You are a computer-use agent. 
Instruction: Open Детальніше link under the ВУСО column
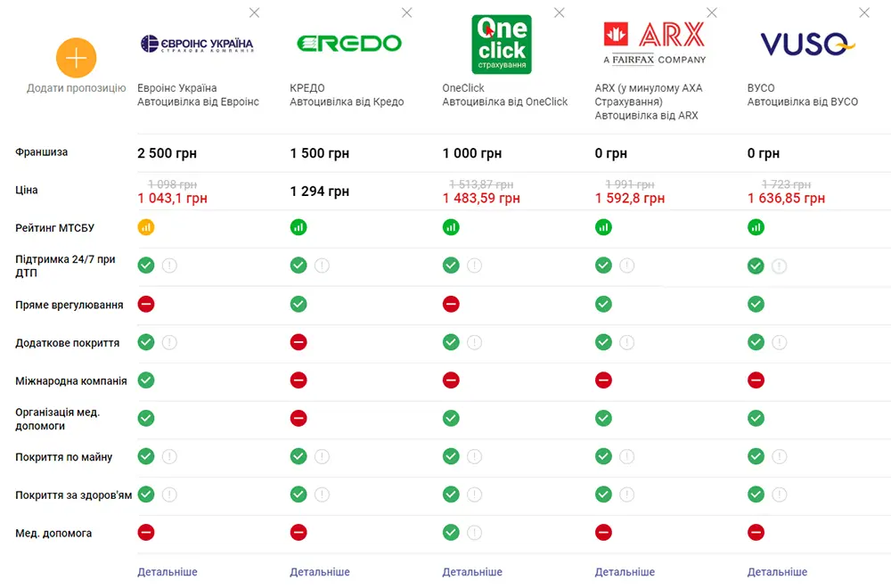click(x=777, y=572)
